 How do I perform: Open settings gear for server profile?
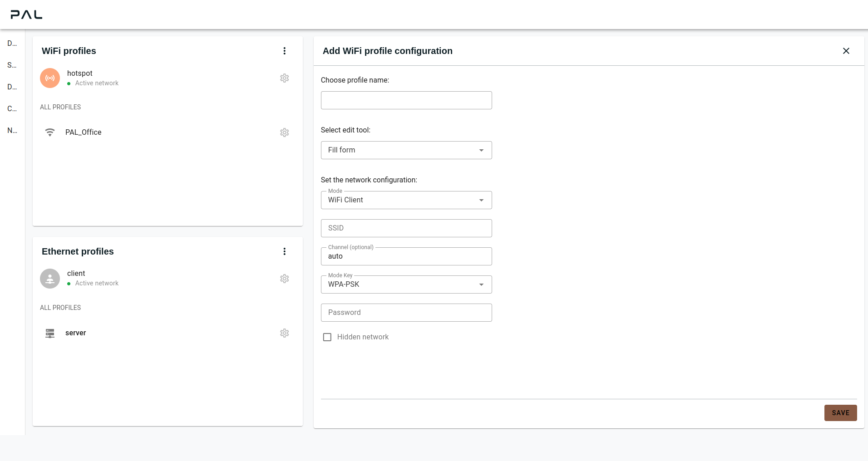(284, 333)
